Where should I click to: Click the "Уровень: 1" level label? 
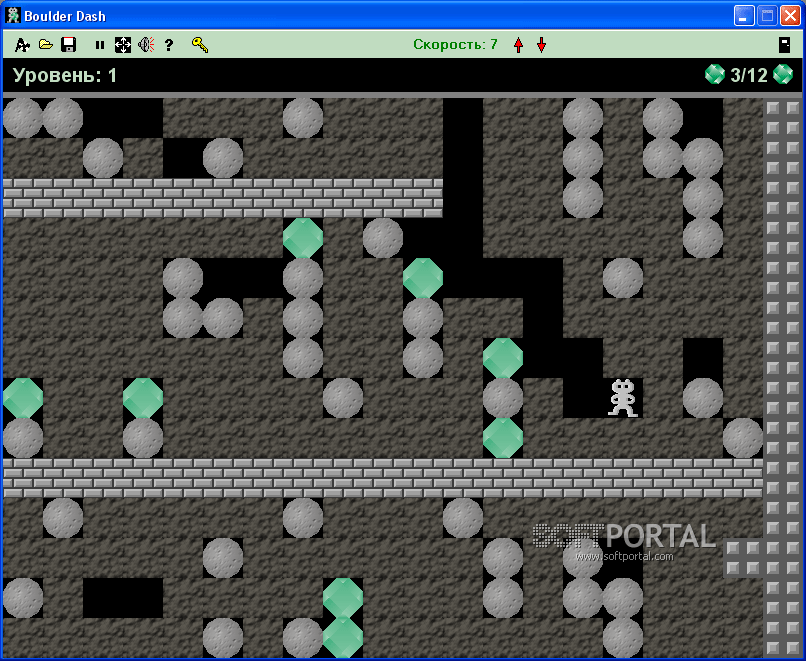coord(65,76)
